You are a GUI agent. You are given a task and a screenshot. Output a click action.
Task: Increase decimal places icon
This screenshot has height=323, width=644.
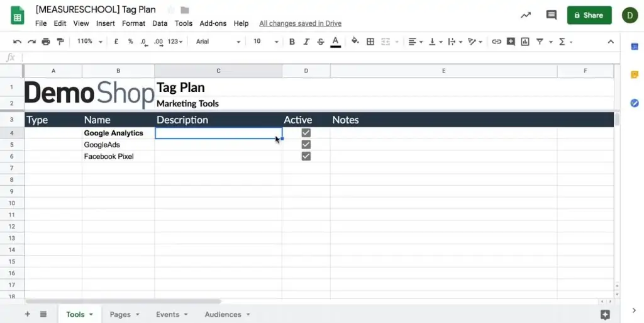click(x=158, y=42)
